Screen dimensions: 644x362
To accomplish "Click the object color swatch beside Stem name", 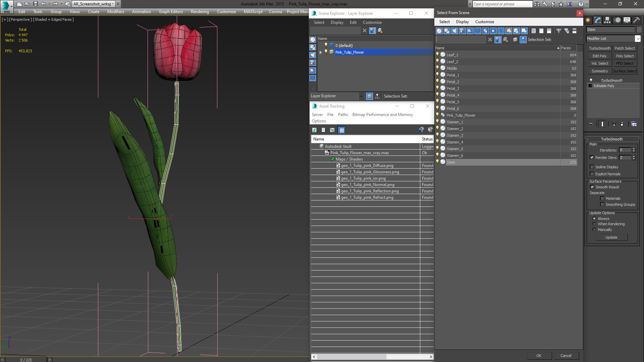I will (x=639, y=29).
